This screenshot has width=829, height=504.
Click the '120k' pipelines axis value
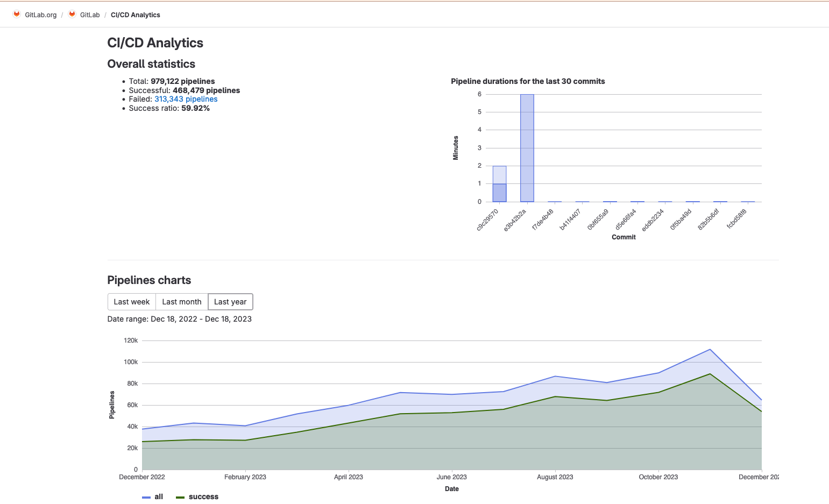[131, 340]
